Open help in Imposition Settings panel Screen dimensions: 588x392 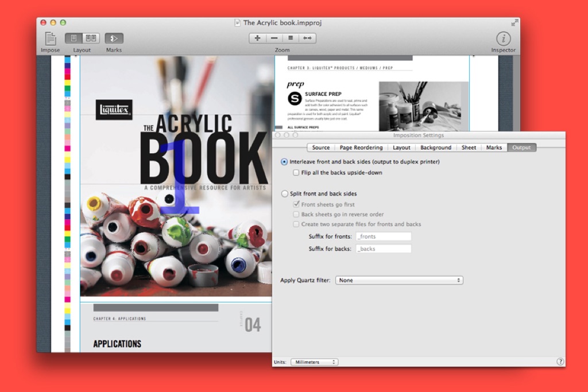560,362
